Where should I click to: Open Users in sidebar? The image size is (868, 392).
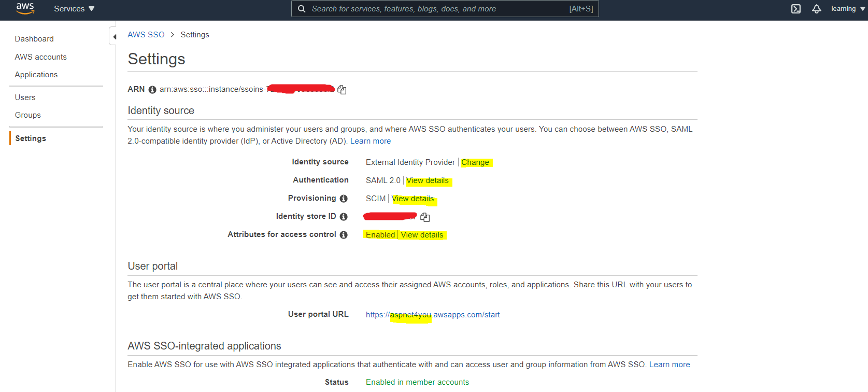click(25, 97)
